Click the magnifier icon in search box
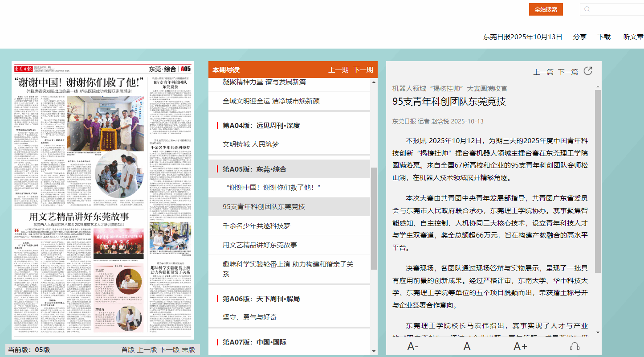Viewport: 644px width, 357px height. click(x=587, y=9)
